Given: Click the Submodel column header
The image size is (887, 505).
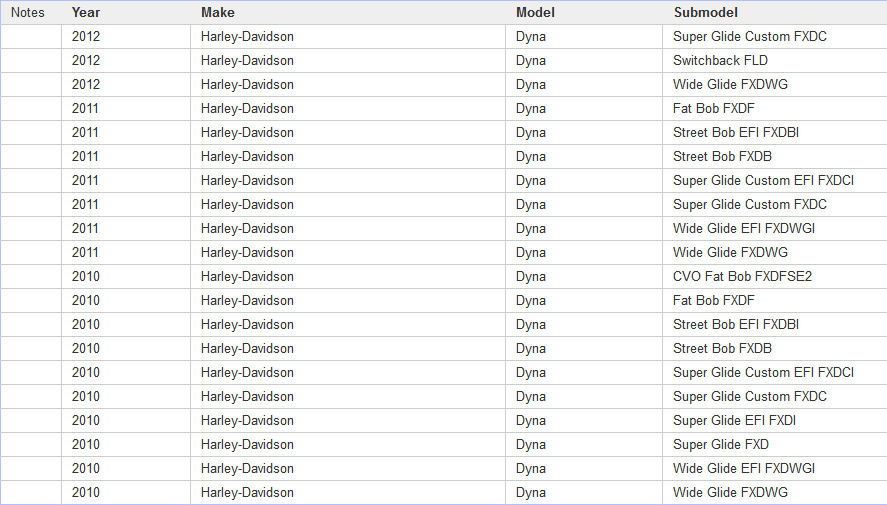Looking at the screenshot, I should click(x=705, y=12).
